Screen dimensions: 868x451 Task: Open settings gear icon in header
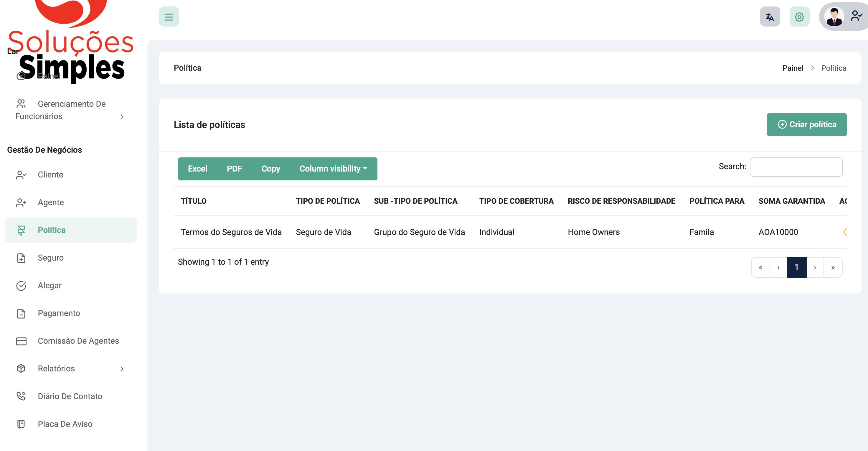pos(799,17)
